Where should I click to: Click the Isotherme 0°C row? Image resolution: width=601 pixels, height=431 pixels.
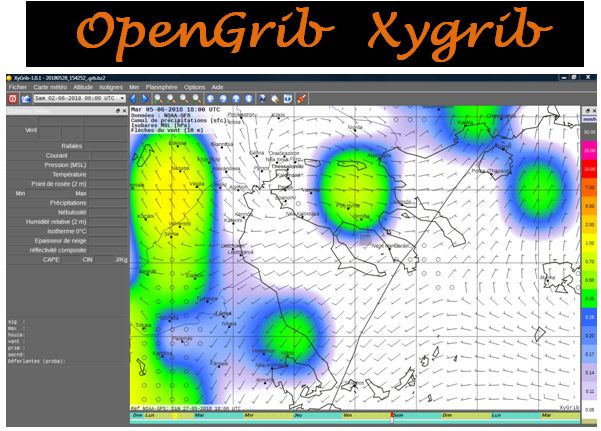point(67,231)
